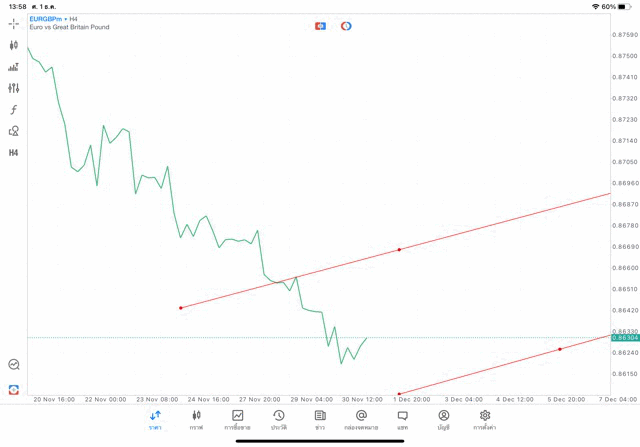Open chart settings sliders icon
Image resolution: width=640 pixels, height=447 pixels.
click(14, 88)
